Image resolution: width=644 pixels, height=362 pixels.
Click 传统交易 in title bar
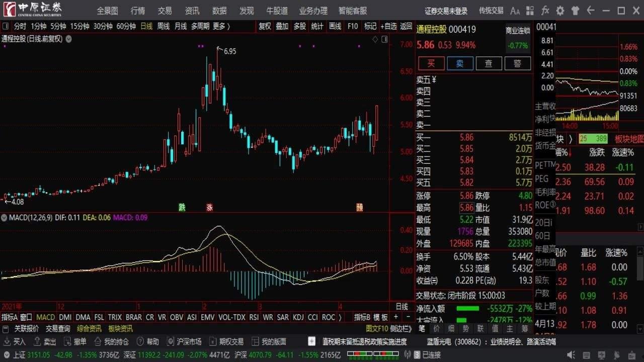click(x=491, y=11)
